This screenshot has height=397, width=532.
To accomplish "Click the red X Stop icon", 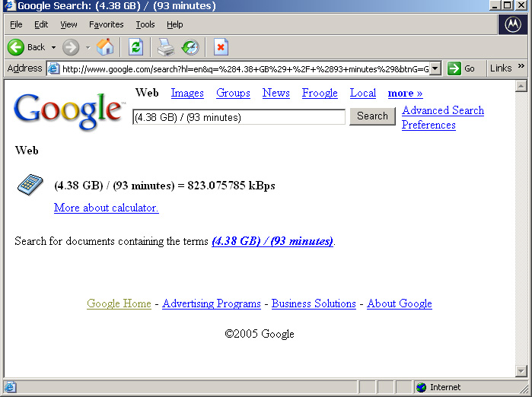I will (x=221, y=47).
